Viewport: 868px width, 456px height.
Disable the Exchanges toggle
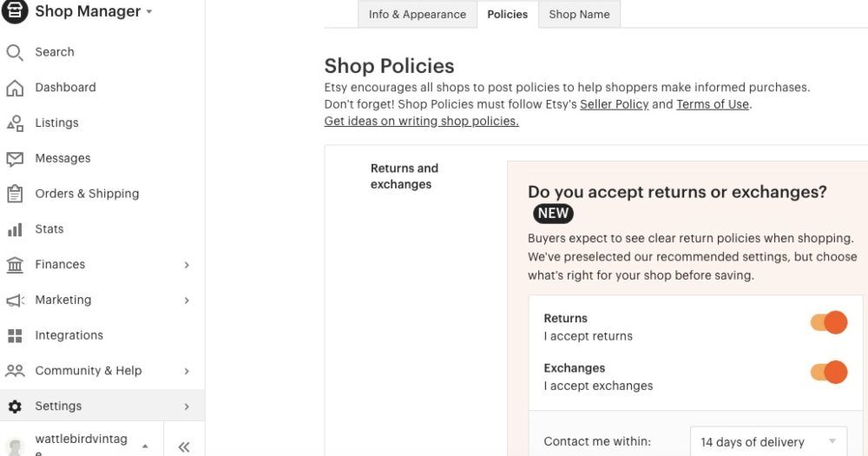tap(829, 373)
